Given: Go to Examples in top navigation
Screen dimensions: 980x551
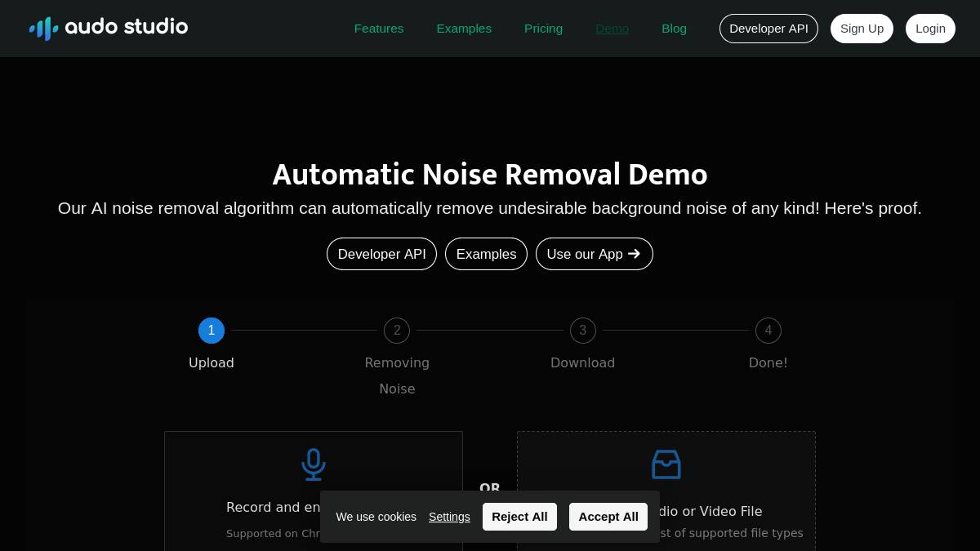Looking at the screenshot, I should pyautogui.click(x=464, y=29).
